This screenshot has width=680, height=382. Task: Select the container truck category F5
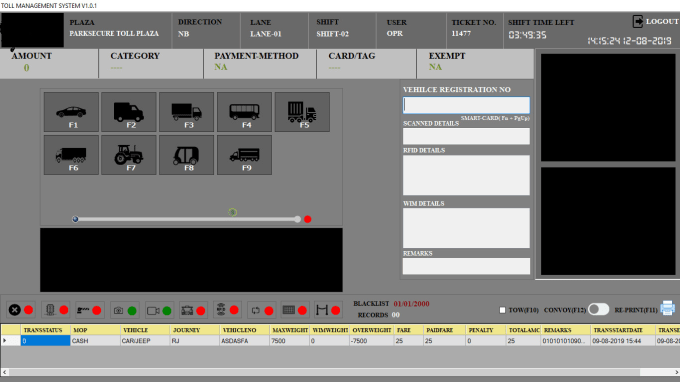click(302, 112)
